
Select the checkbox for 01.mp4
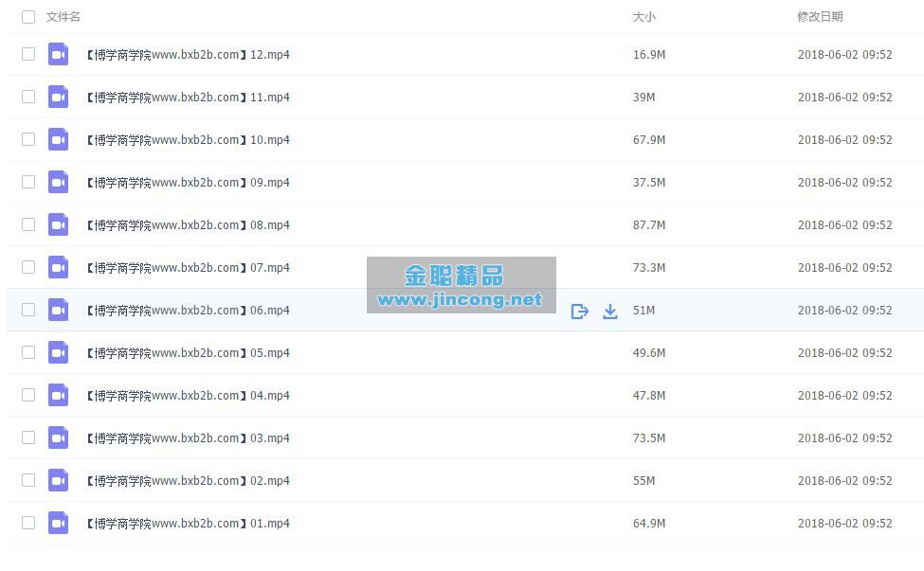[28, 523]
